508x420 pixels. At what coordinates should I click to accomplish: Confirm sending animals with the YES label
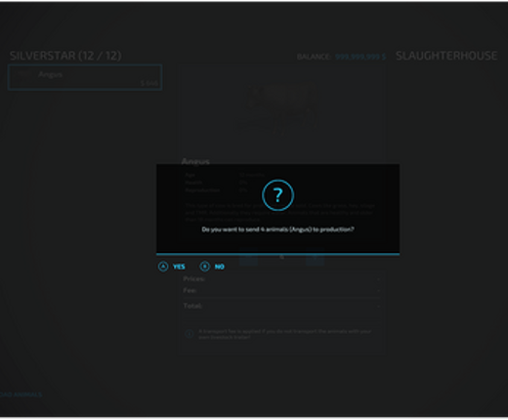point(179,267)
